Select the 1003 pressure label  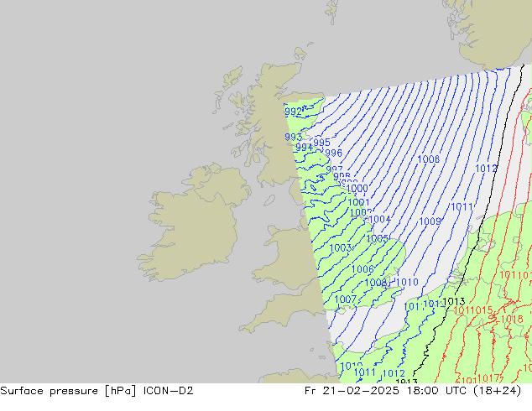341,248
